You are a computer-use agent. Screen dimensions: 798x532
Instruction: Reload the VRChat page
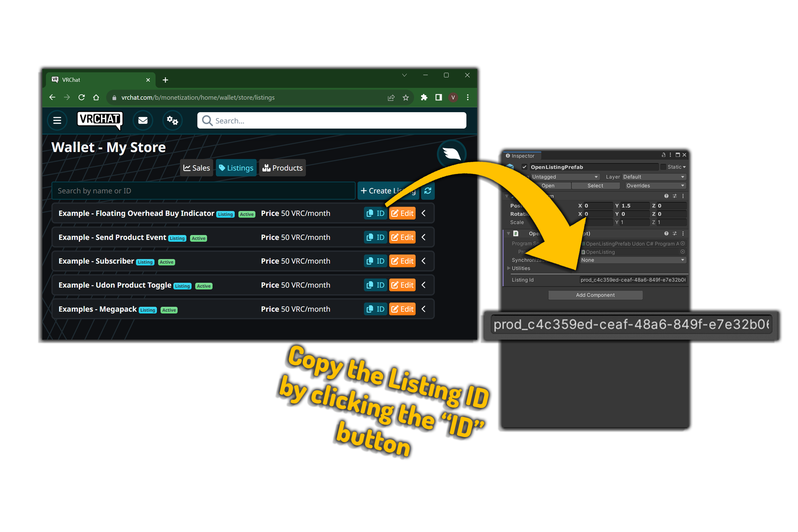81,97
